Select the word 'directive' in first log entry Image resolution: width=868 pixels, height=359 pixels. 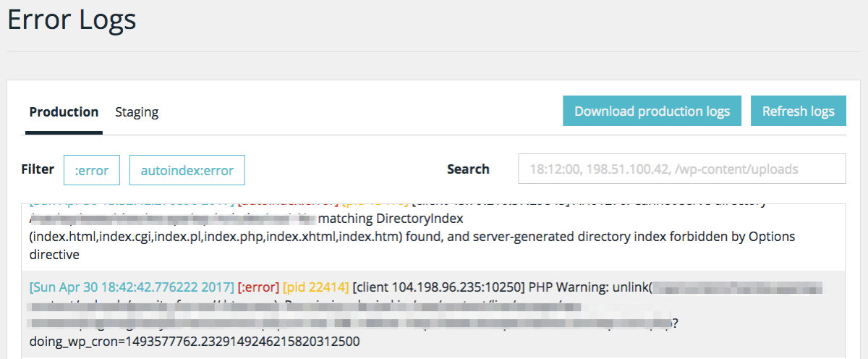[x=54, y=255]
